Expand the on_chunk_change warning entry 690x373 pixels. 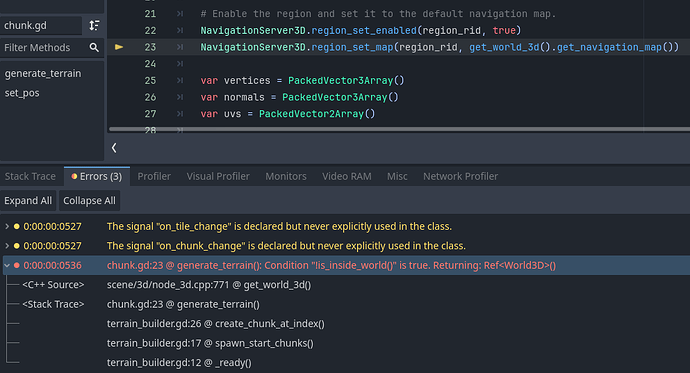7,246
